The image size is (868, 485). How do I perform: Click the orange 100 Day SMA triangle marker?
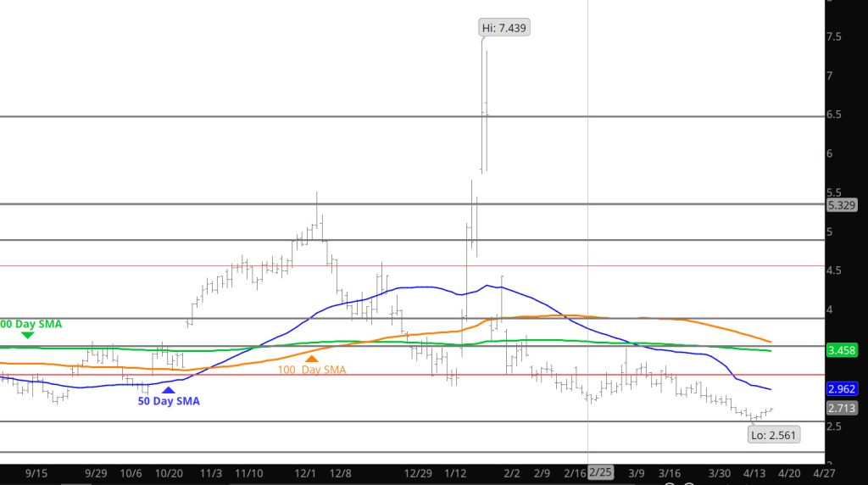(x=311, y=359)
